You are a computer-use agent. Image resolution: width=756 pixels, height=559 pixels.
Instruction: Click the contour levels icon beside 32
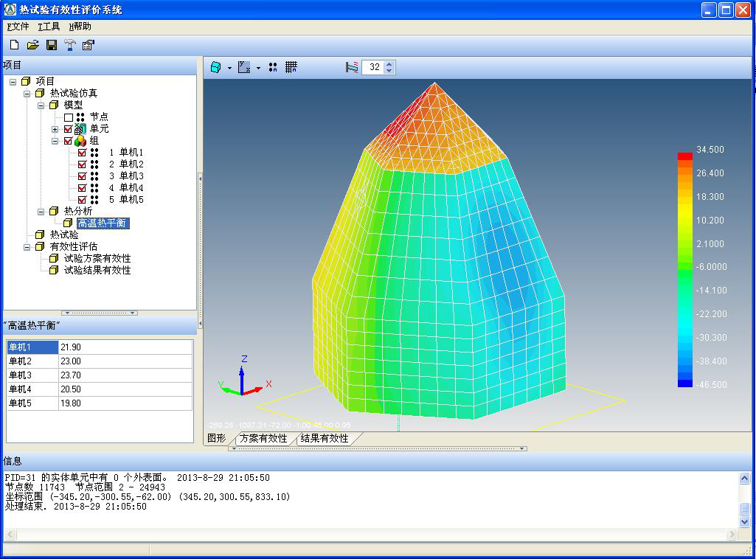352,67
